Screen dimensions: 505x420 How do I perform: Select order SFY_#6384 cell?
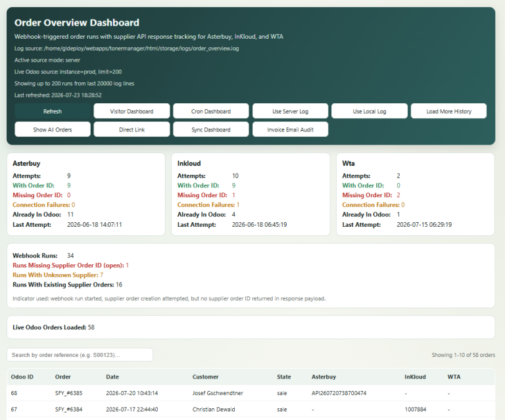point(68,409)
